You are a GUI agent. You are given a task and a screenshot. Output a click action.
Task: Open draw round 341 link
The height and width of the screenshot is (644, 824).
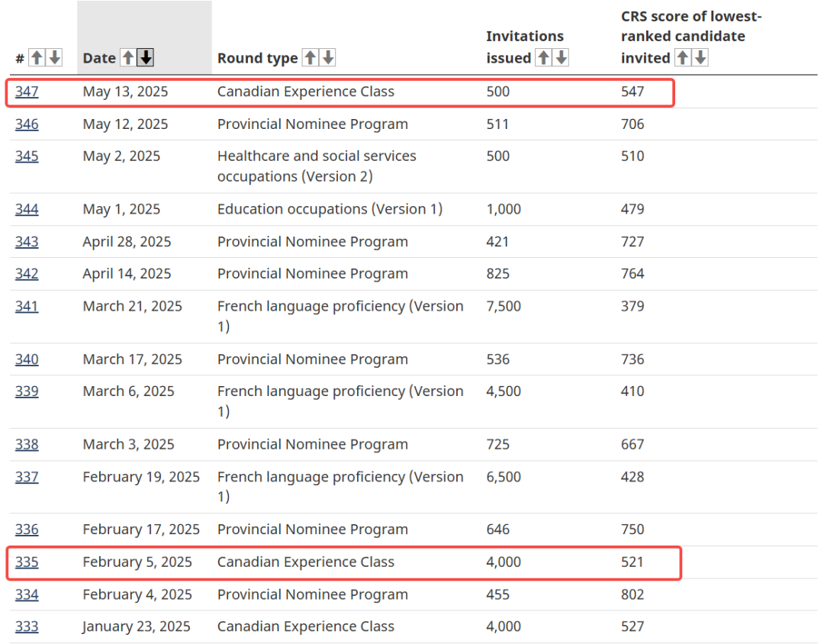[27, 306]
